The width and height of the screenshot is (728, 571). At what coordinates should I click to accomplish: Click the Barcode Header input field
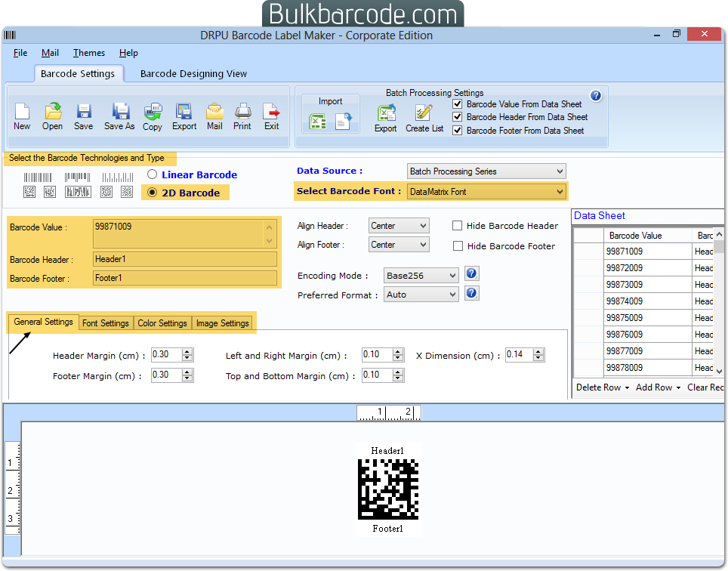coord(185,259)
